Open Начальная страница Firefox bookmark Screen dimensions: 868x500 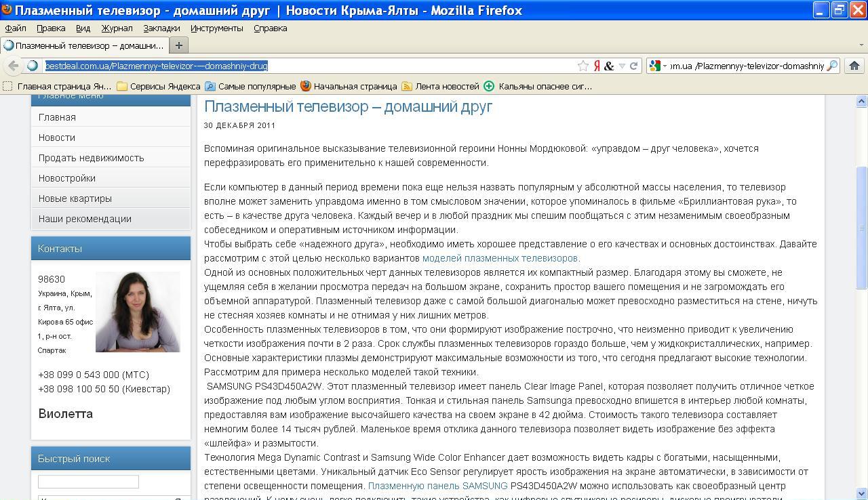pos(349,86)
